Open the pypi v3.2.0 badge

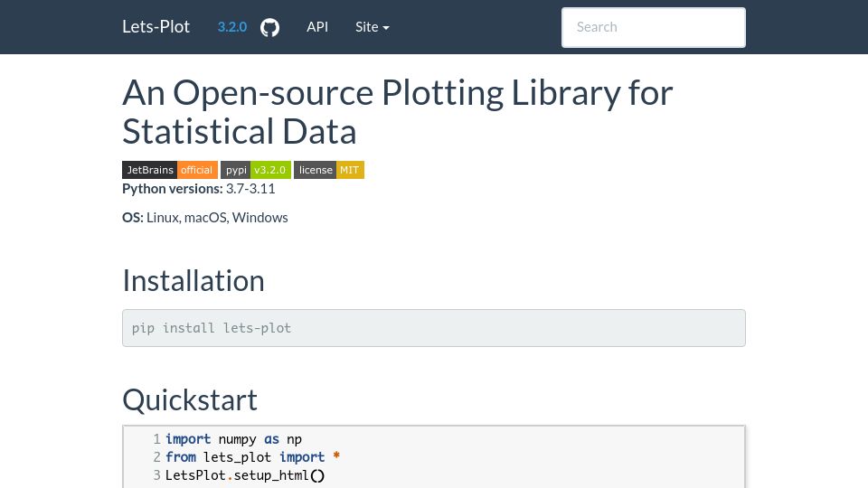pos(256,170)
